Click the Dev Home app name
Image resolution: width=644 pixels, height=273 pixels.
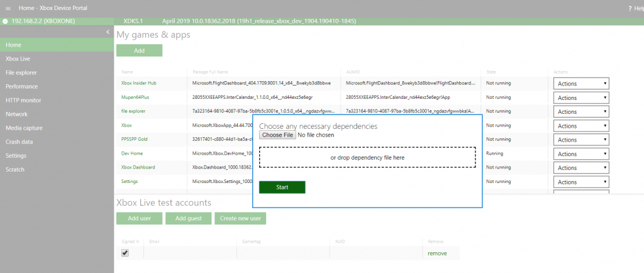click(132, 153)
